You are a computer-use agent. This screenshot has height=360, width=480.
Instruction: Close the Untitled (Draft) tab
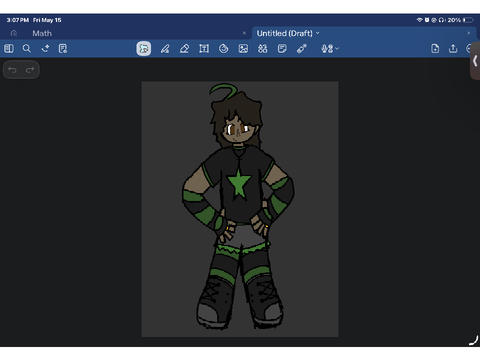pos(469,33)
